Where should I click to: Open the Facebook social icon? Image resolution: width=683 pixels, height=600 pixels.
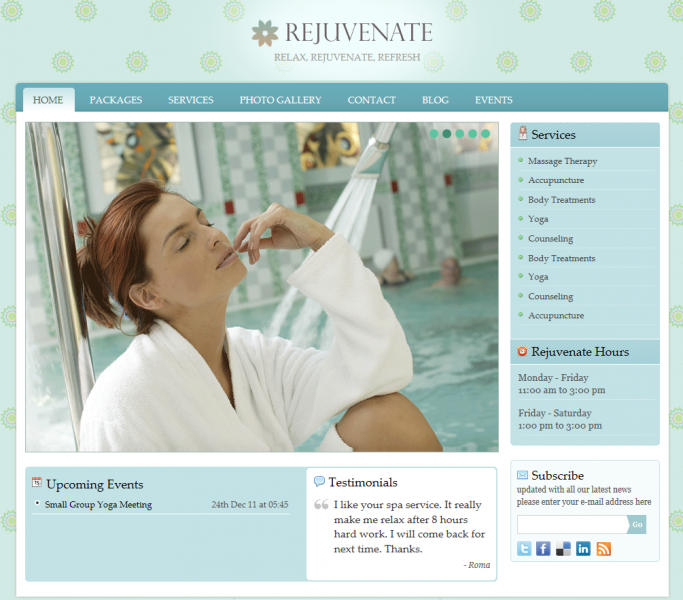[x=543, y=549]
